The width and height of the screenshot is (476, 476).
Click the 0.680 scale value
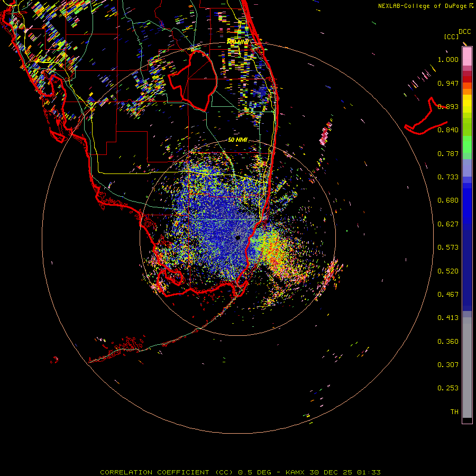[448, 200]
